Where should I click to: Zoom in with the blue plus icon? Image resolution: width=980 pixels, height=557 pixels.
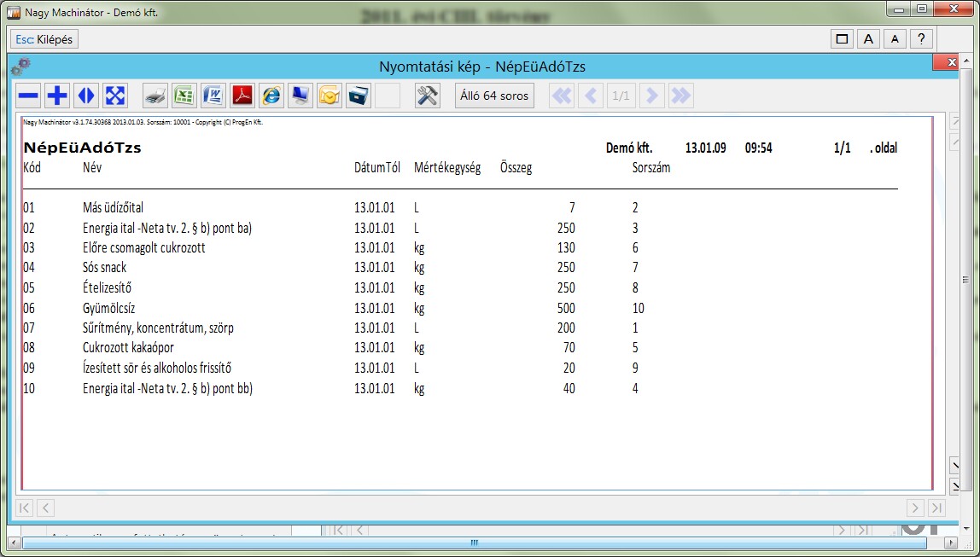pos(57,96)
